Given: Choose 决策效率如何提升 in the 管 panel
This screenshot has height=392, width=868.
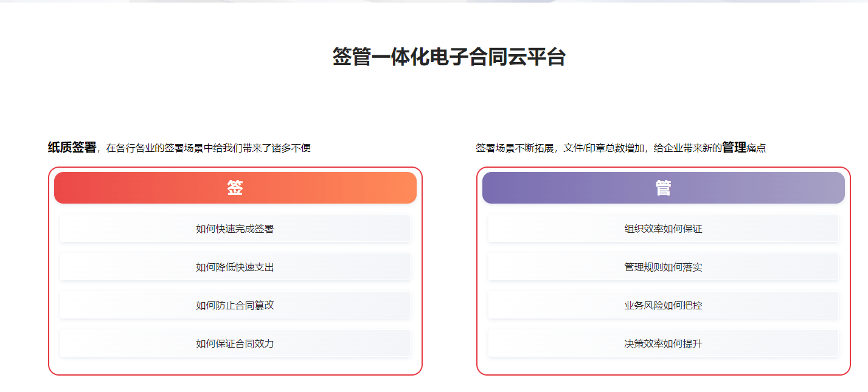Looking at the screenshot, I should coord(664,343).
